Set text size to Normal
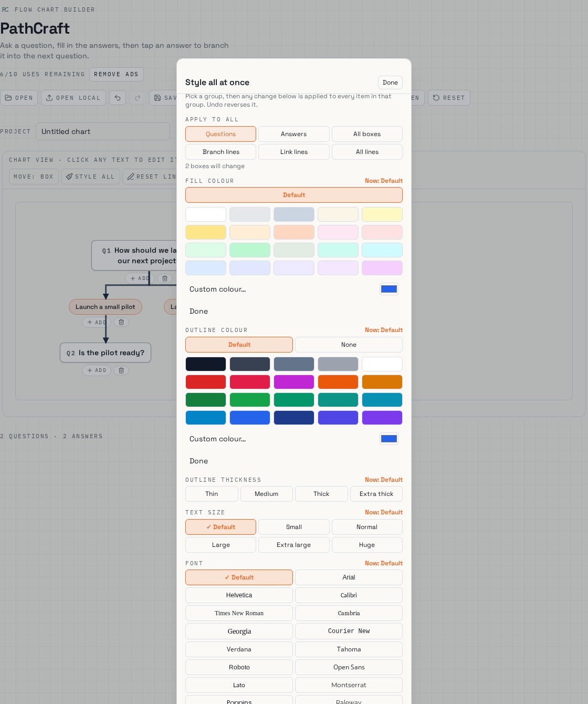 pyautogui.click(x=367, y=527)
